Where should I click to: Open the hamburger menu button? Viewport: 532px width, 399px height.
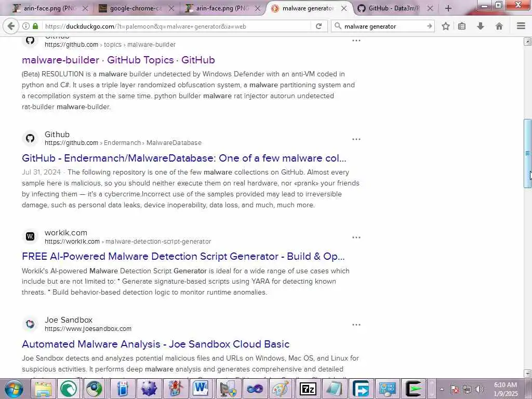point(521,26)
